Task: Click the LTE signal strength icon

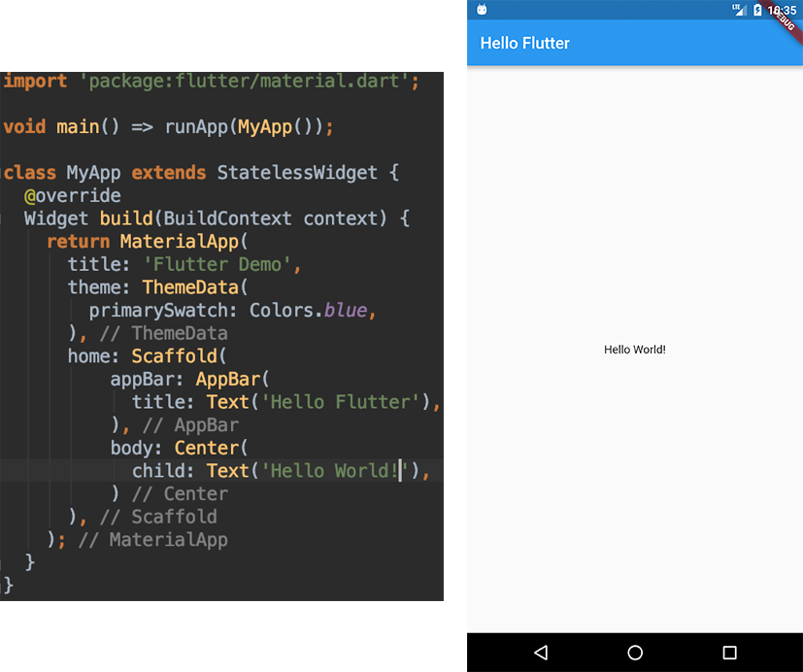Action: pyautogui.click(x=739, y=9)
